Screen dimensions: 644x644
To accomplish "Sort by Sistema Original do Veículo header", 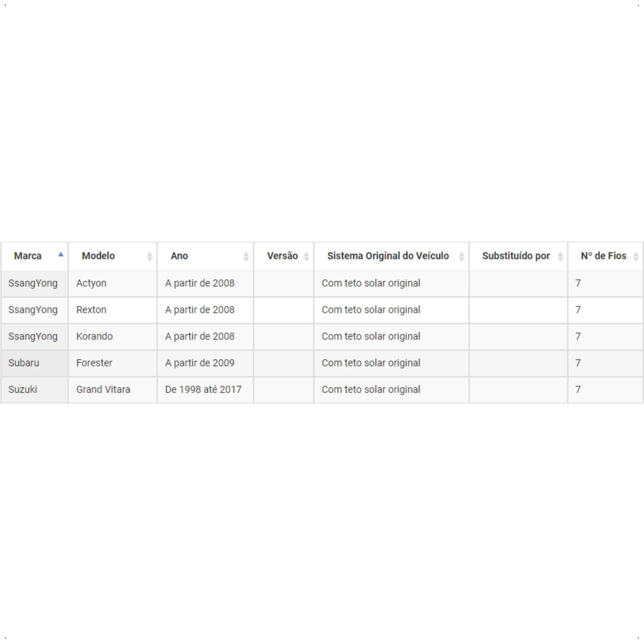I will 391,256.
